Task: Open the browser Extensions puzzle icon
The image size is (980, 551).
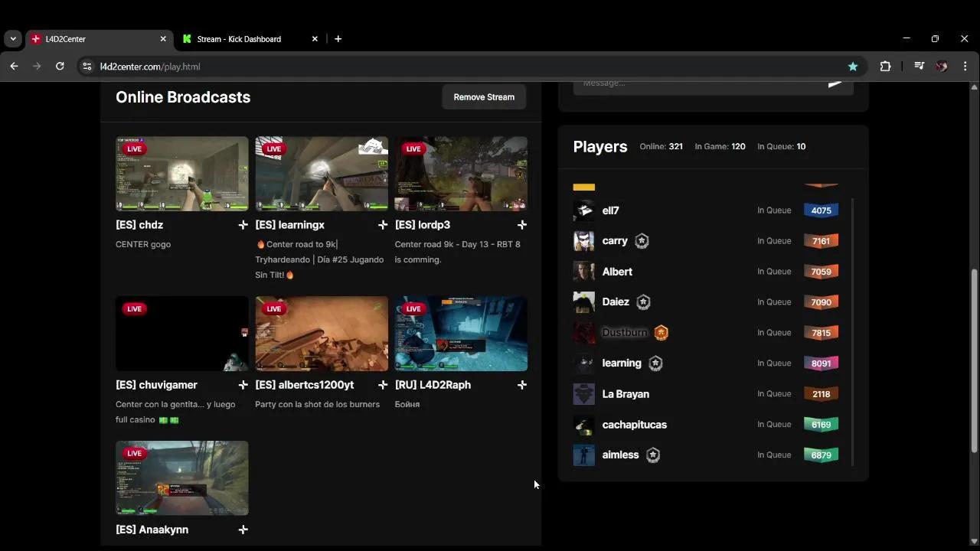Action: (885, 67)
